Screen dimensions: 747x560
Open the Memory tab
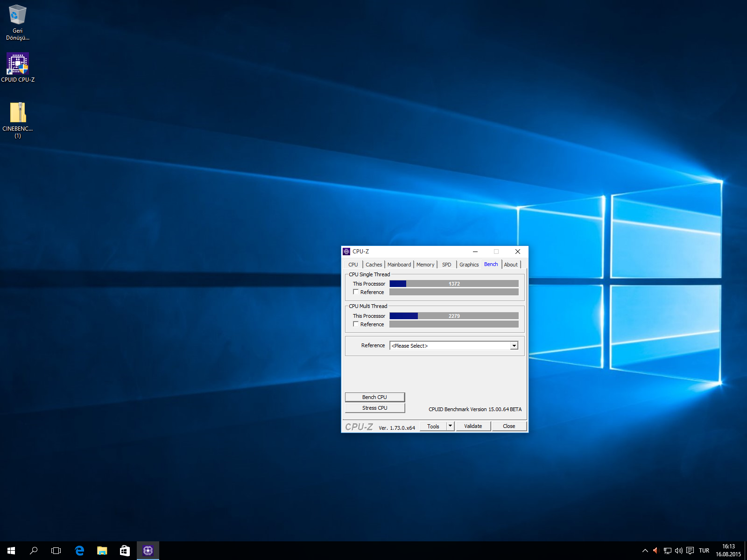tap(425, 265)
